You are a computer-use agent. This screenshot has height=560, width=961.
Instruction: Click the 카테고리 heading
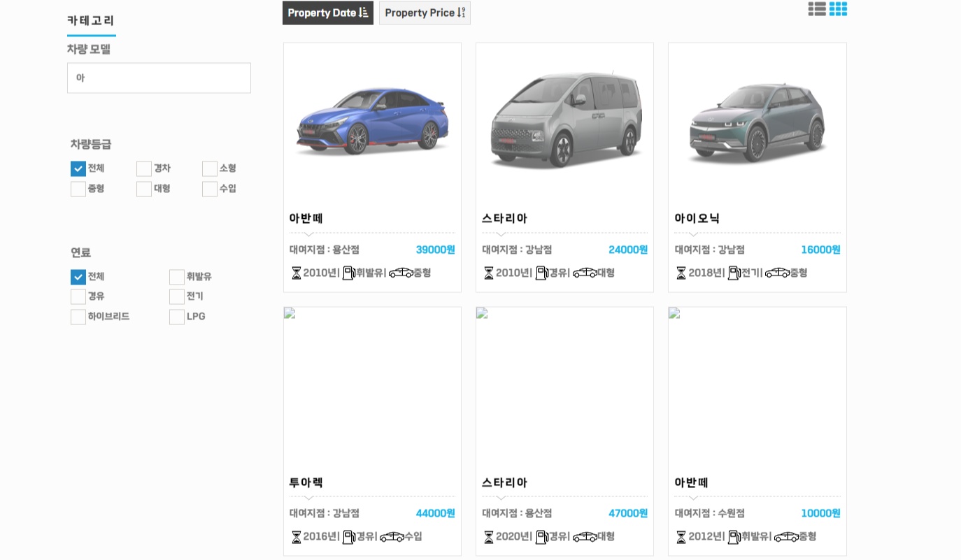91,20
